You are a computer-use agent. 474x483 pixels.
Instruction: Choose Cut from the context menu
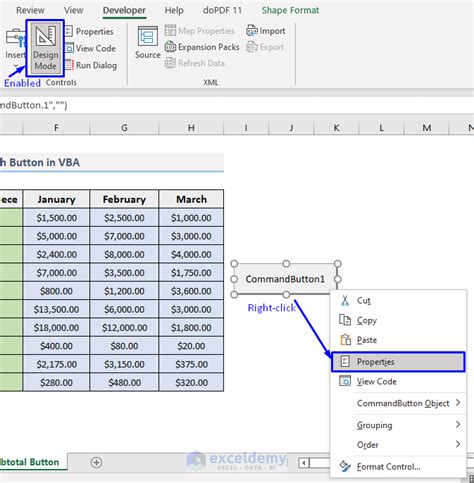[x=398, y=301]
